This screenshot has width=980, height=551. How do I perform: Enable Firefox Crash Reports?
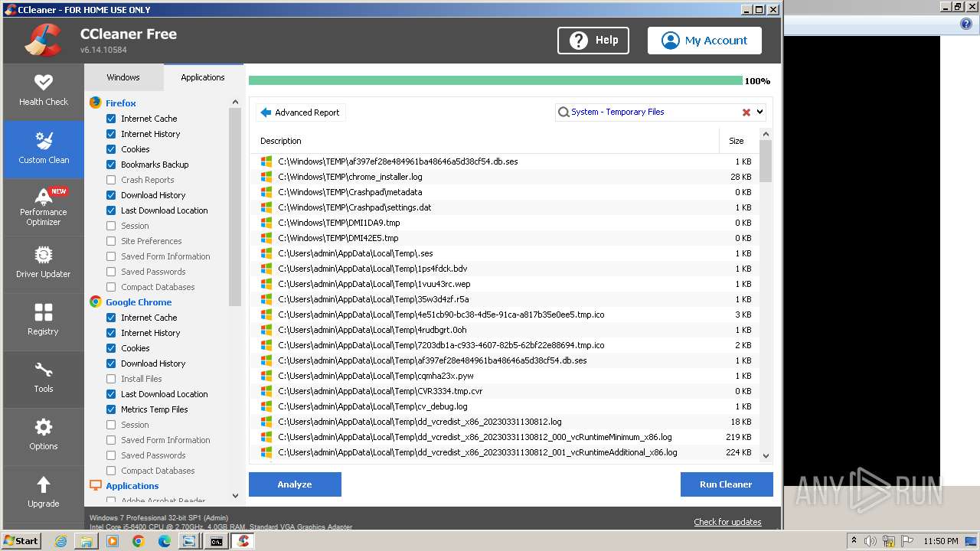coord(111,180)
